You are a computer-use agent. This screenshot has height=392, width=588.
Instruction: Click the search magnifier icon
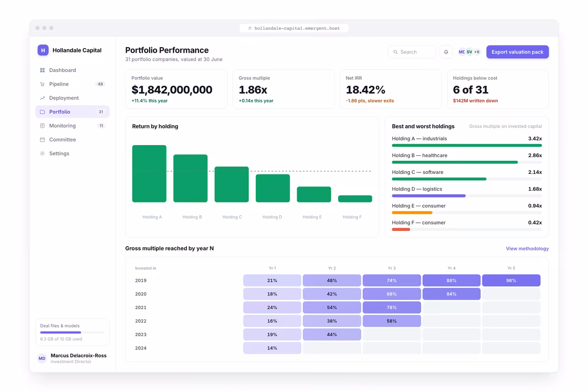396,52
